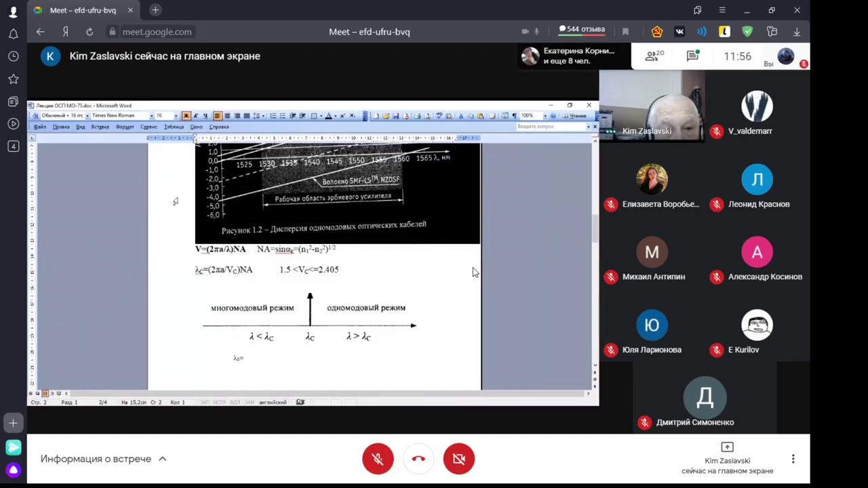
Task: Click numbered list icon in Word
Action: (273, 116)
